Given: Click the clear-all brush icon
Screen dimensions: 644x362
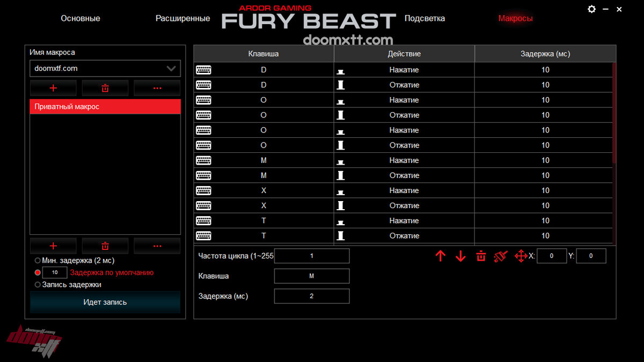Looking at the screenshot, I should point(500,256).
